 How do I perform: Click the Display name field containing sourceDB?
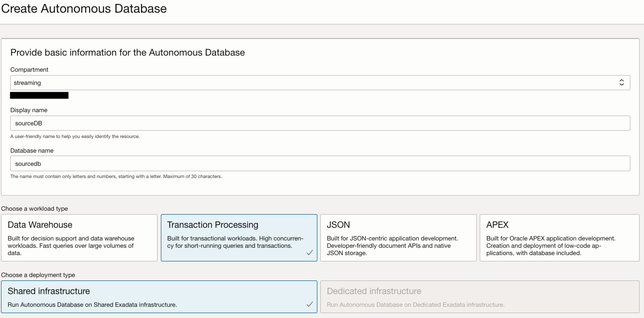click(320, 123)
